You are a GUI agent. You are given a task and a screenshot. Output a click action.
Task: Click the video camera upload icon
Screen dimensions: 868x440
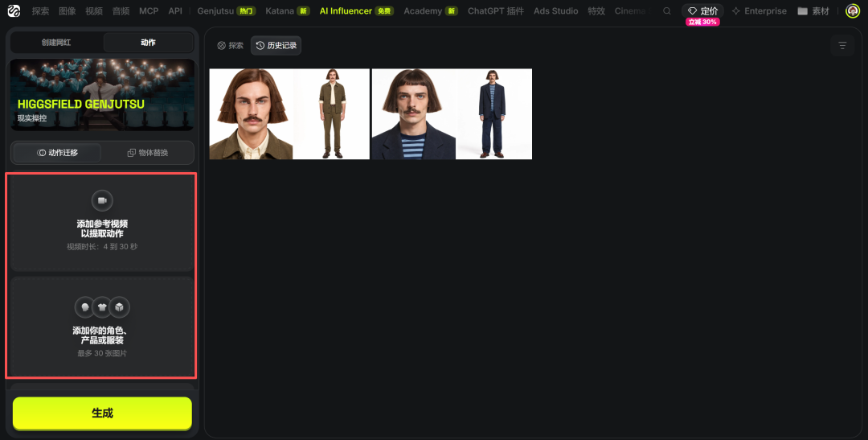(102, 200)
